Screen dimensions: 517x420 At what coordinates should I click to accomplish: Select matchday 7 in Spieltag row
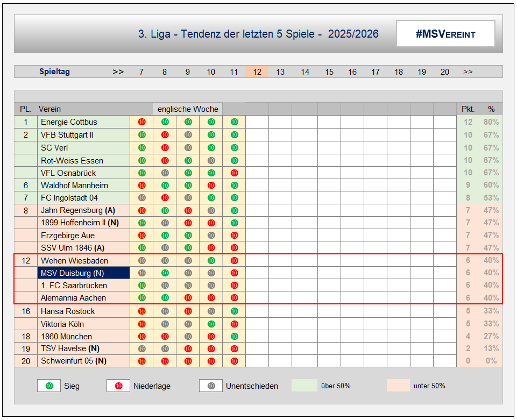point(141,72)
